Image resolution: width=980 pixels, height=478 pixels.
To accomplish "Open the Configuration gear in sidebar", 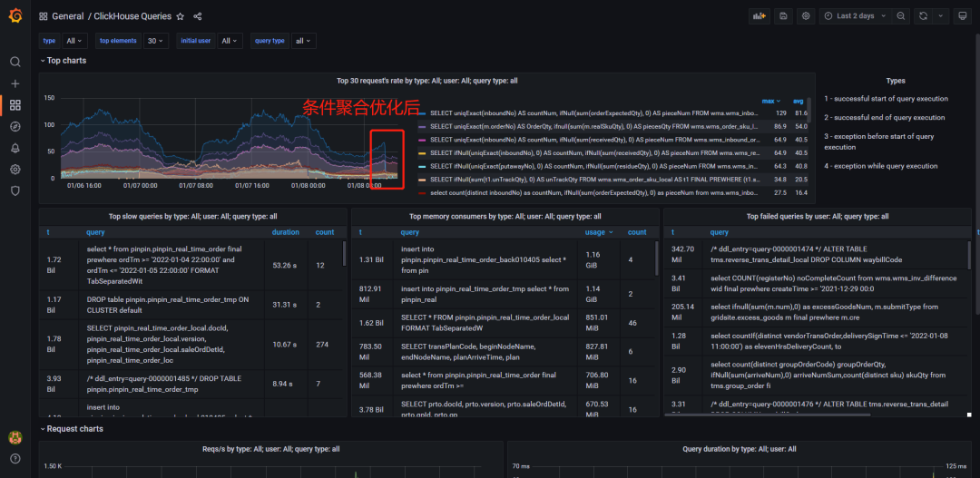I will coord(15,170).
